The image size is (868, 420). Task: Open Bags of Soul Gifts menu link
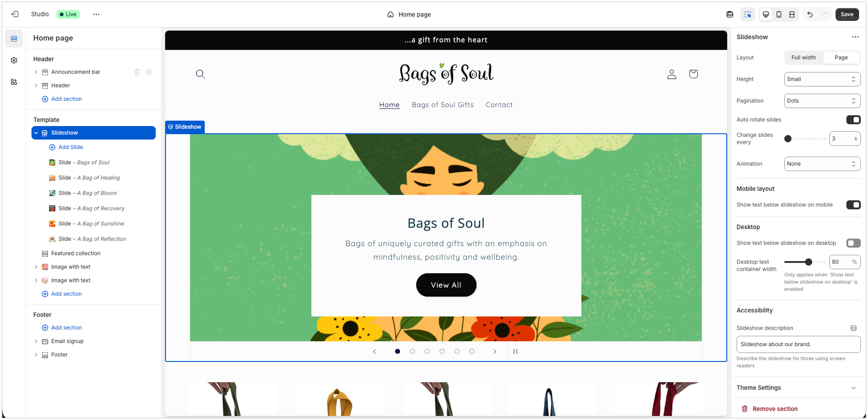[442, 105]
